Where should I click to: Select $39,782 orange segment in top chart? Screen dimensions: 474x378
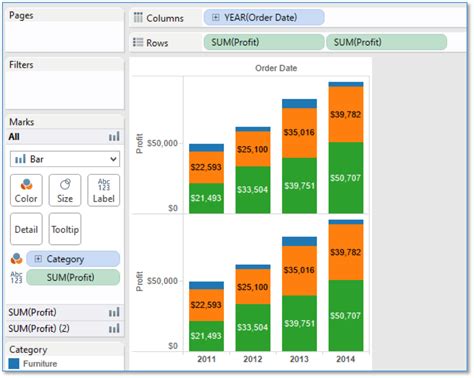[346, 114]
